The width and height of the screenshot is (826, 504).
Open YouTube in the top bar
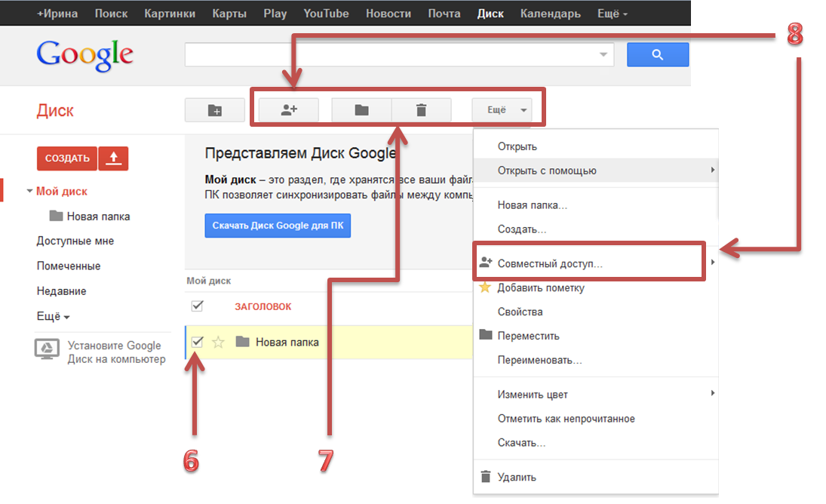tap(326, 14)
